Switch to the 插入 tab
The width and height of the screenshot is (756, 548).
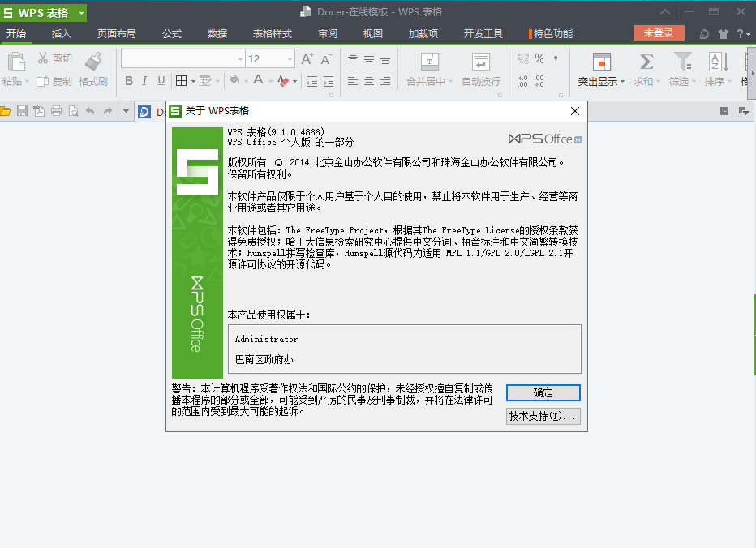61,34
